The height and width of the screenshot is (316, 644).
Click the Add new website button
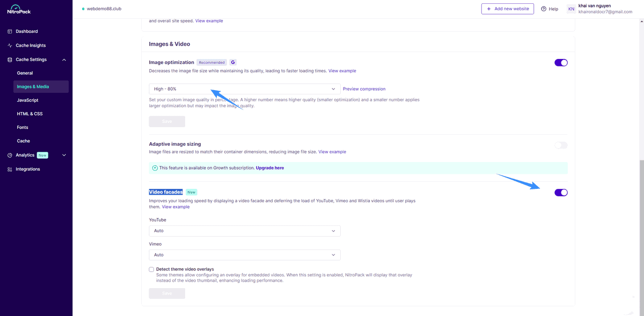(x=508, y=9)
